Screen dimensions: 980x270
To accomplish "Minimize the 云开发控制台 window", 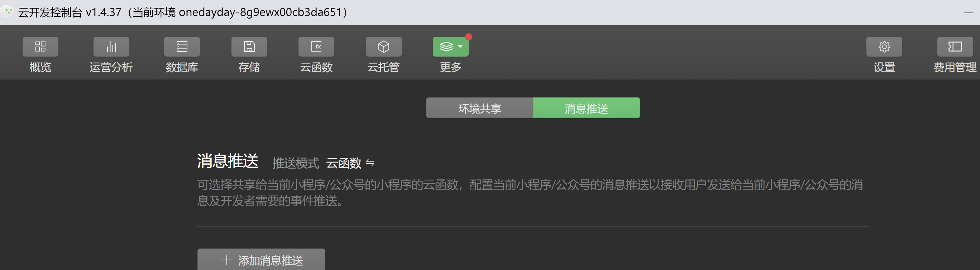I will click(x=968, y=13).
